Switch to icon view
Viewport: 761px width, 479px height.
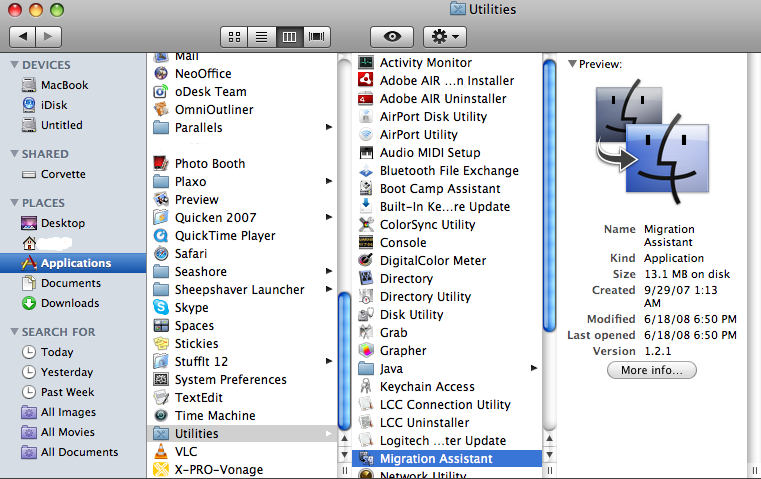coord(234,37)
